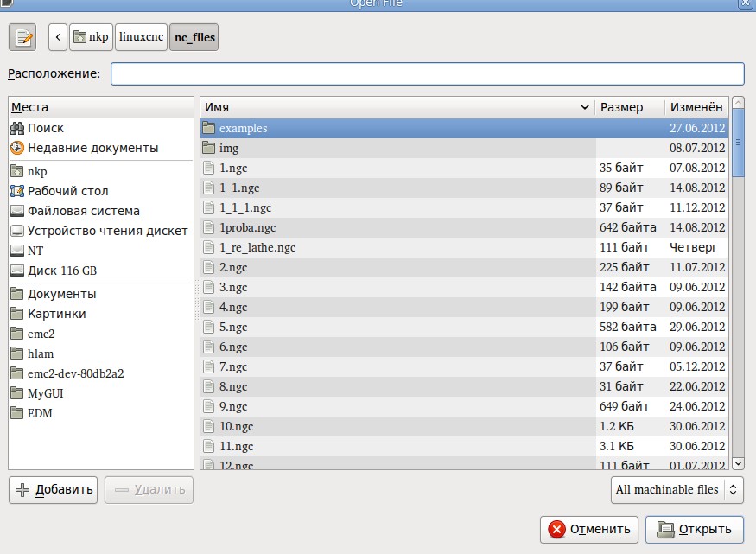
Task: Open the Диск 116 GB drive
Action: tap(61, 271)
